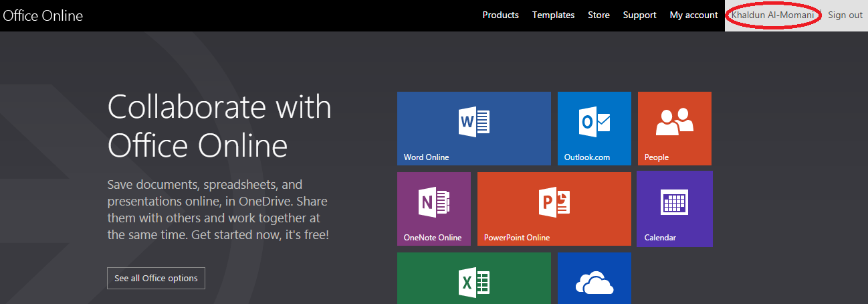868x304 pixels.
Task: Open the Products menu
Action: click(500, 15)
